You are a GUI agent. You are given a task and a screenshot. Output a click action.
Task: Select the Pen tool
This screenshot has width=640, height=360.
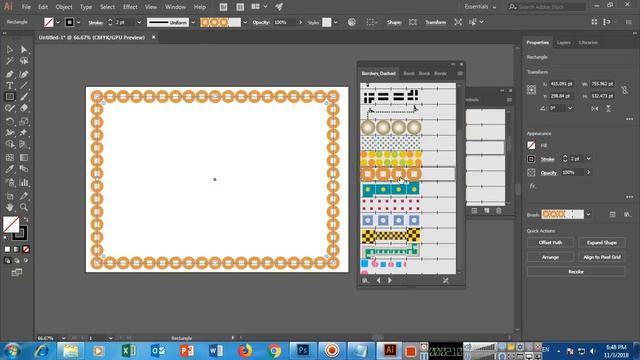pyautogui.click(x=10, y=74)
